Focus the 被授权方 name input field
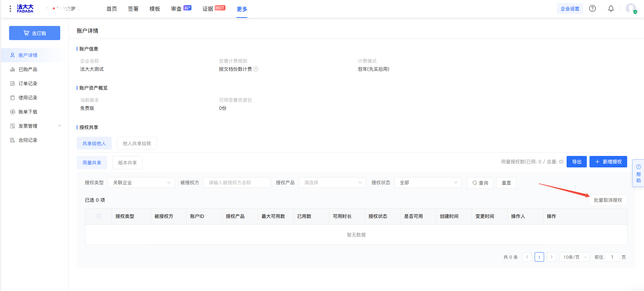The image size is (644, 291). (x=237, y=183)
